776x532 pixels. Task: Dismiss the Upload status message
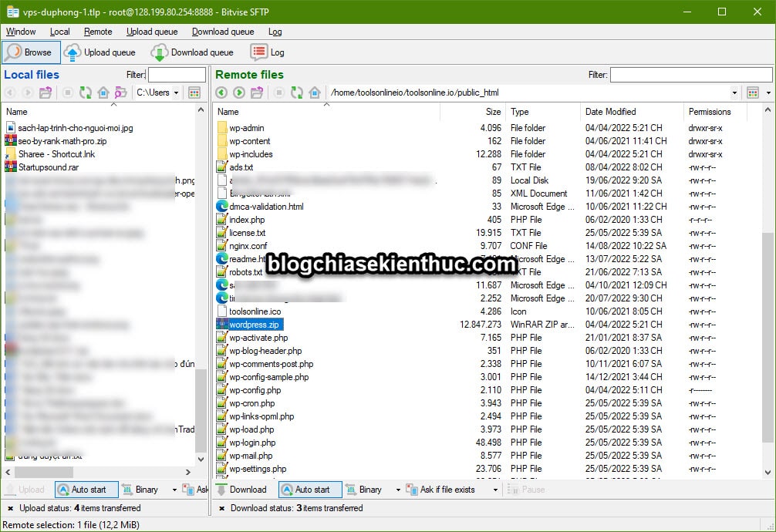10,508
